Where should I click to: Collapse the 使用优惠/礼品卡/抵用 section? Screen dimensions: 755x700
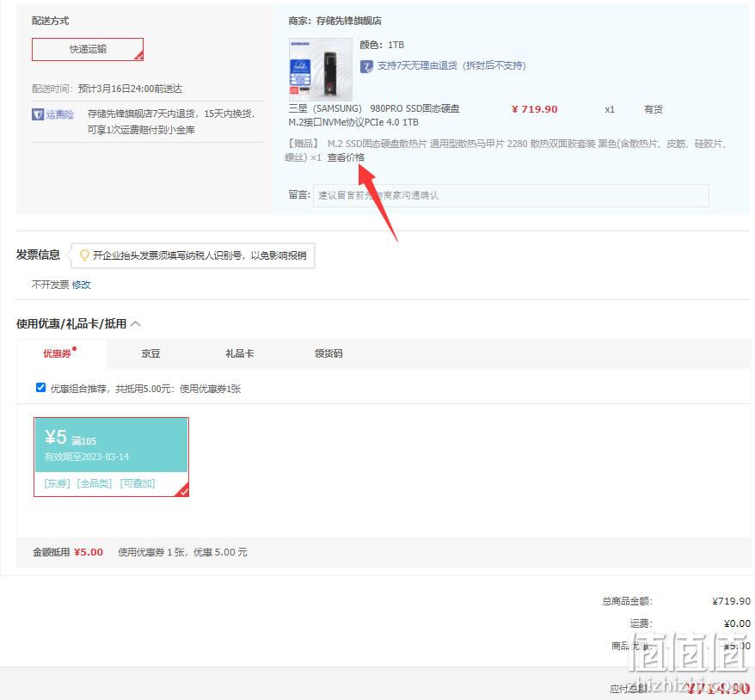pos(136,323)
